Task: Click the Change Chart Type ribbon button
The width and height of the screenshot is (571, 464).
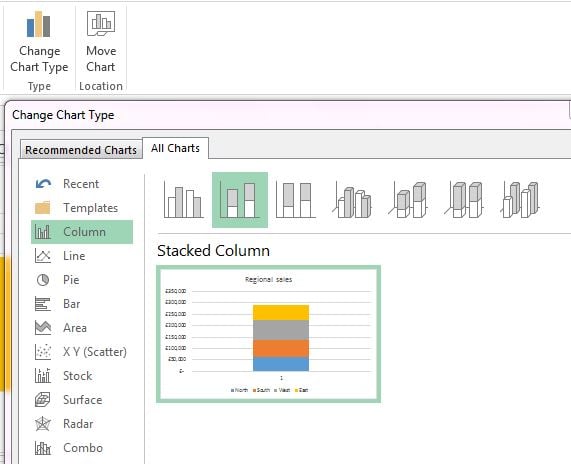Action: pos(39,42)
